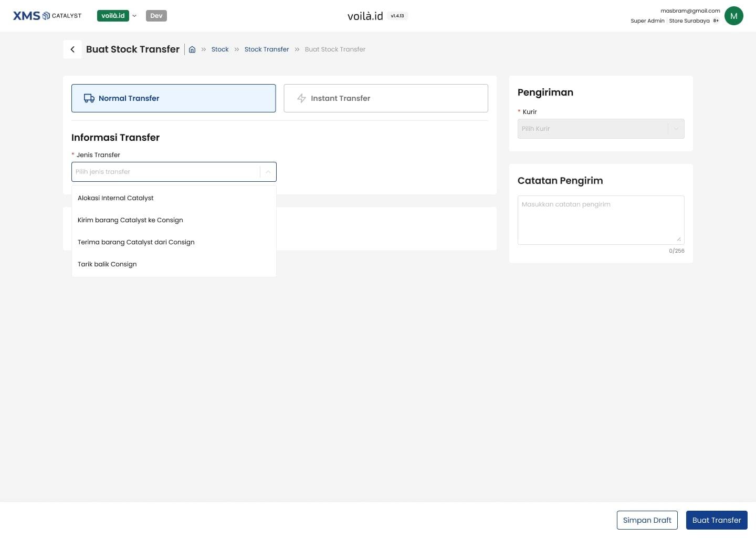Open the home breadcrumb icon
Viewport: 756px width, 538px height.
tap(192, 49)
